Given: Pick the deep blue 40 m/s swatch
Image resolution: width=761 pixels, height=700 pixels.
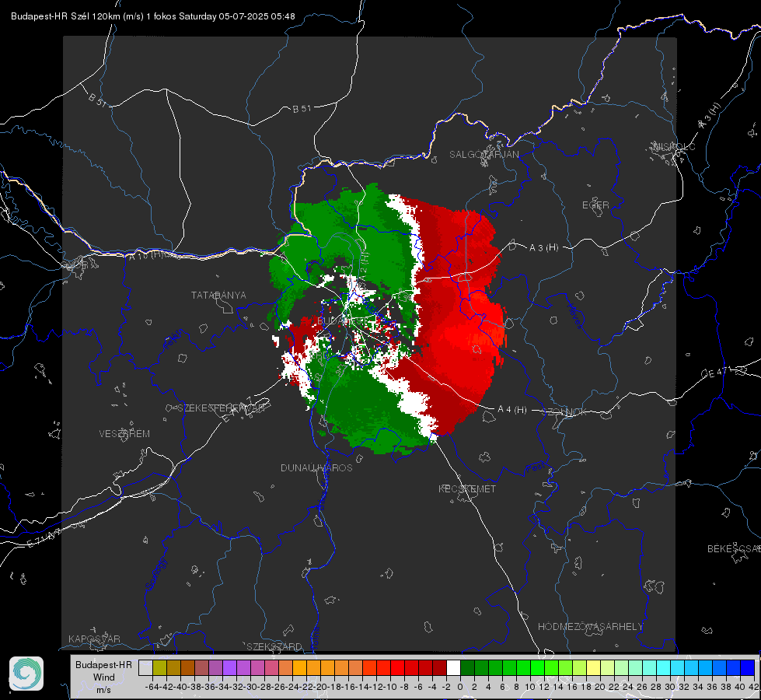Looking at the screenshot, I should click(x=748, y=667).
